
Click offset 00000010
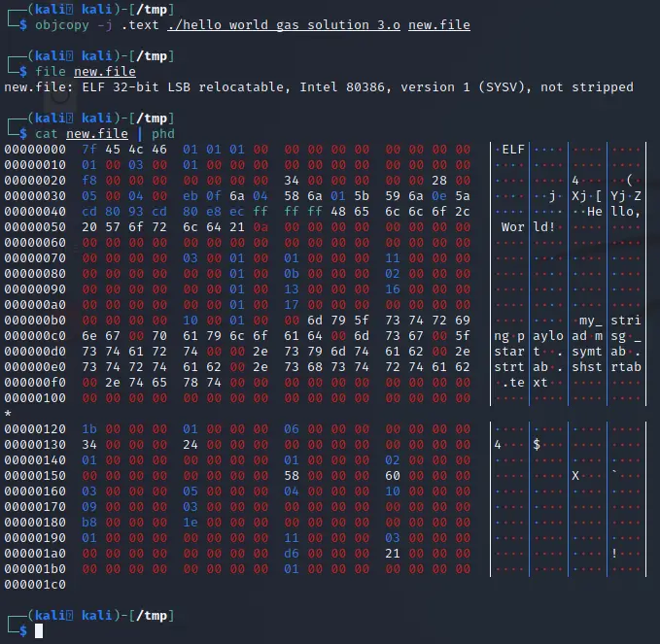35,165
